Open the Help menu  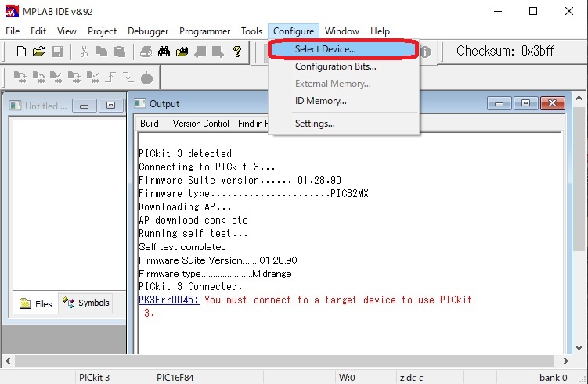click(380, 31)
